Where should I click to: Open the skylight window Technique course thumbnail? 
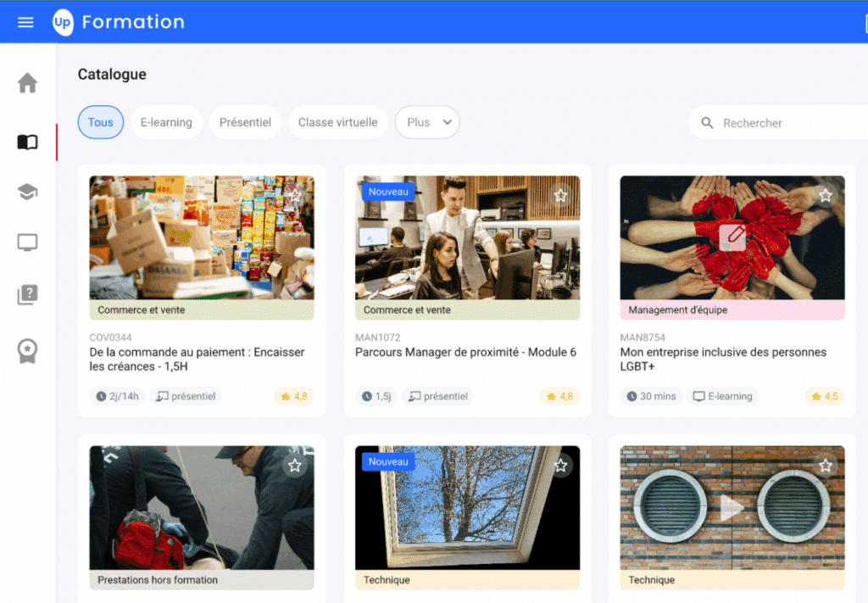tap(467, 508)
